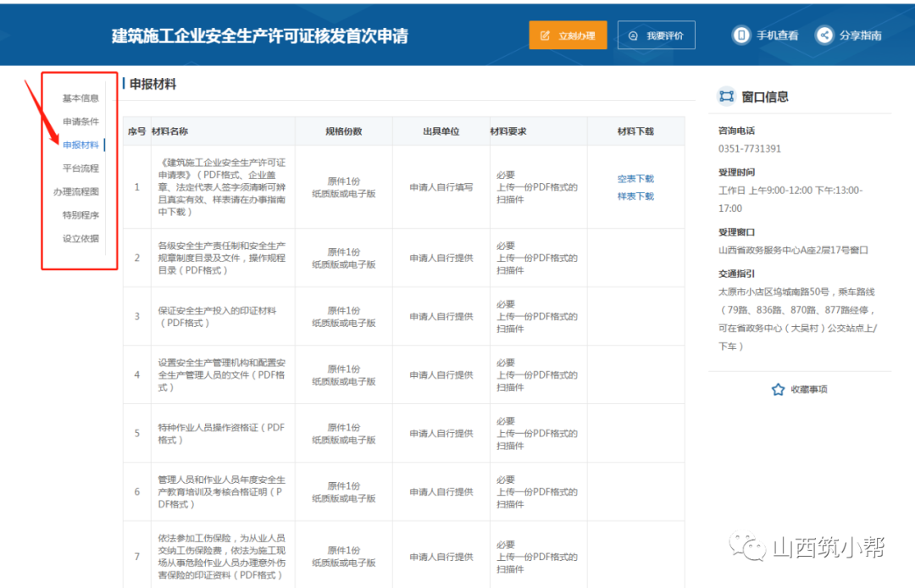Click the share icon beside 分享指南
915x588 pixels.
click(823, 35)
